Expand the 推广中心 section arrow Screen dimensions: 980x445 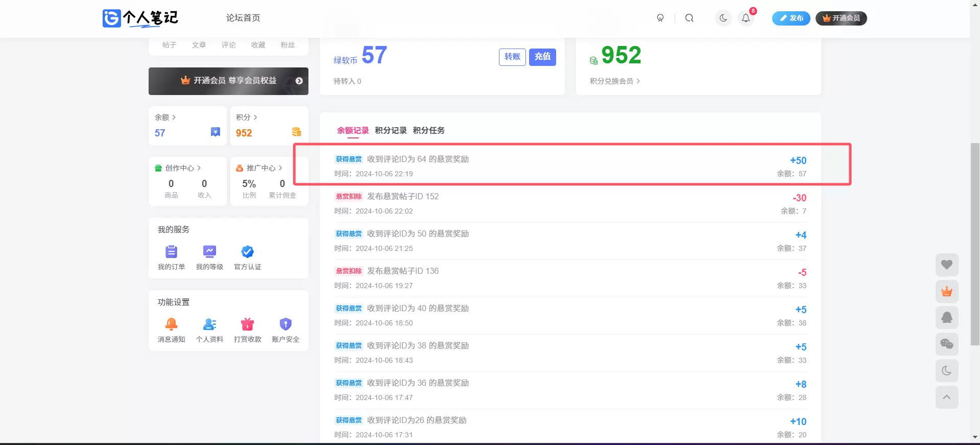[x=280, y=168]
